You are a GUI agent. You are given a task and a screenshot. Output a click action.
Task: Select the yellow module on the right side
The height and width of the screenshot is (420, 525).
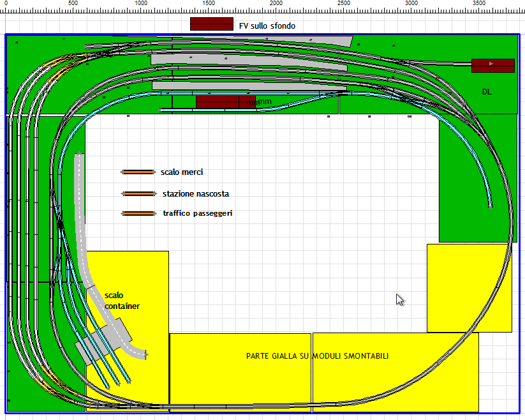(468, 287)
